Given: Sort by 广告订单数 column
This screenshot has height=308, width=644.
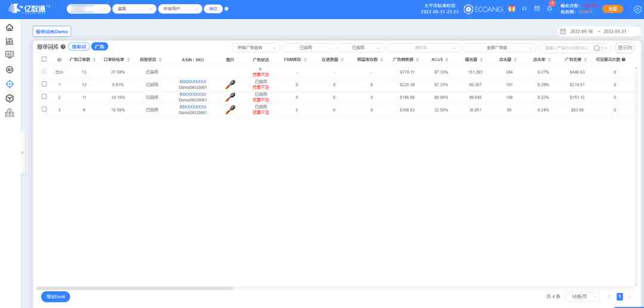Looking at the screenshot, I should (94, 60).
